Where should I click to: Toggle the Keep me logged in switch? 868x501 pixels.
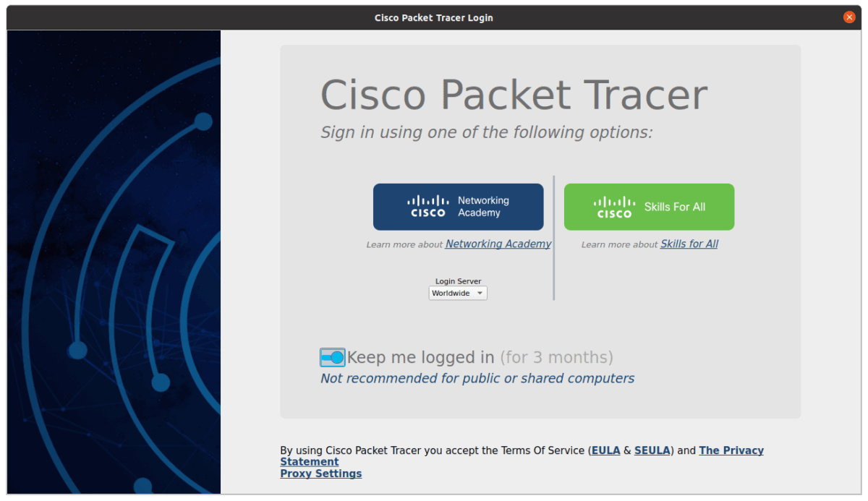click(333, 357)
